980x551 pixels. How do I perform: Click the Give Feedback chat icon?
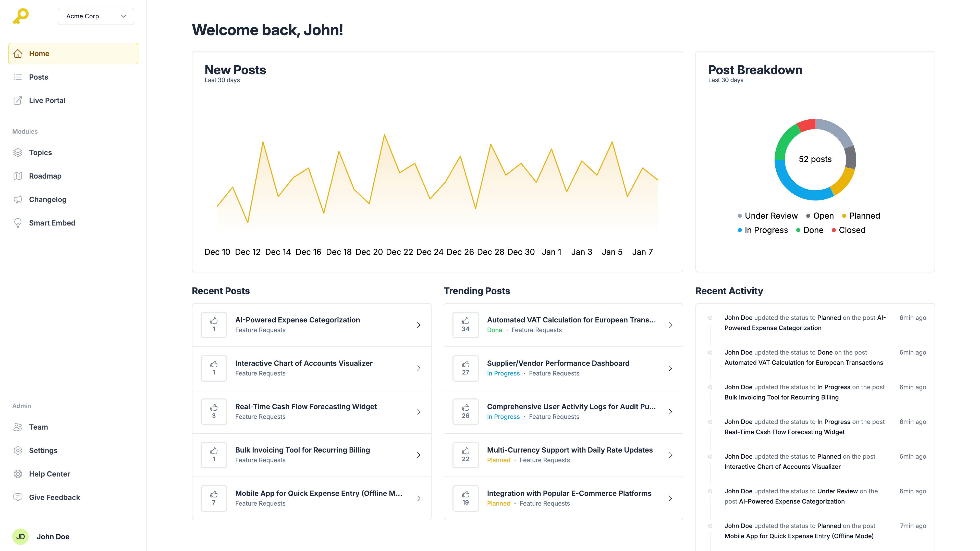(18, 497)
